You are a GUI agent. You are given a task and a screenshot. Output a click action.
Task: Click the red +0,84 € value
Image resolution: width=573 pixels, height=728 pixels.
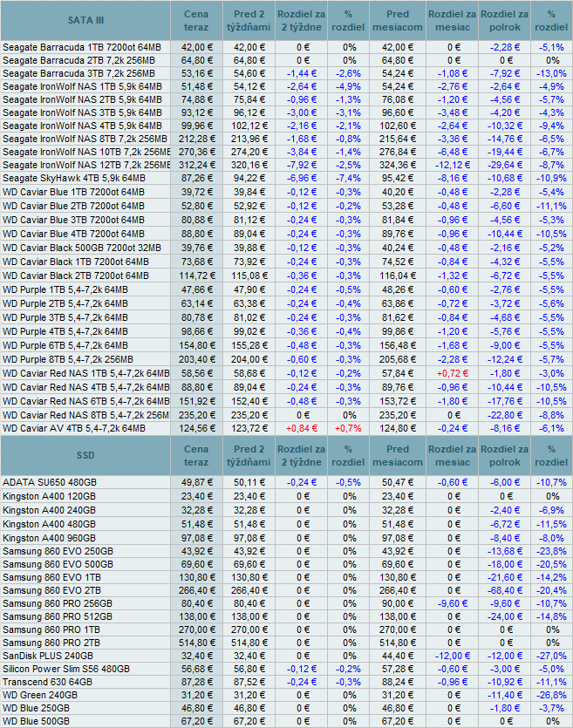pos(302,428)
